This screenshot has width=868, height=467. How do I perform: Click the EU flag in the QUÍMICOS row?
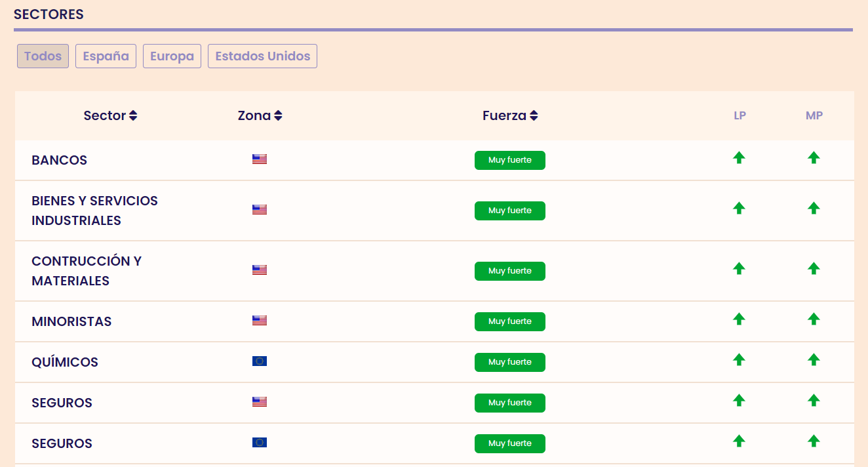click(260, 361)
